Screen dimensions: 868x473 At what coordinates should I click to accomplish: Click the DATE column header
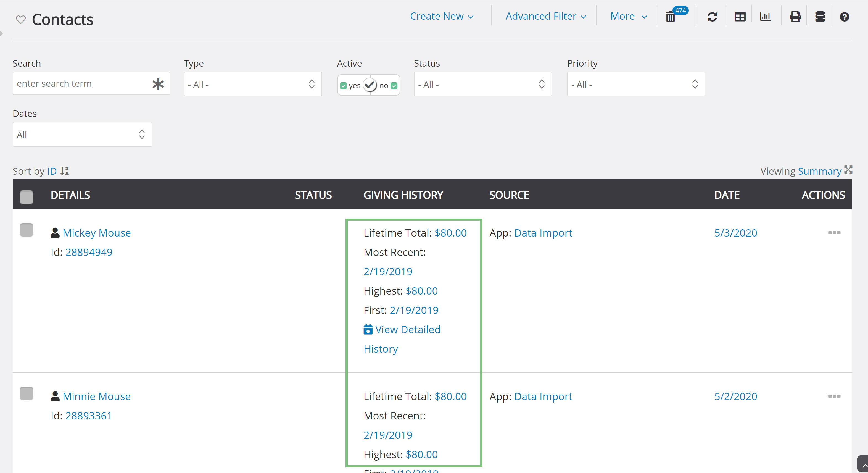click(727, 195)
